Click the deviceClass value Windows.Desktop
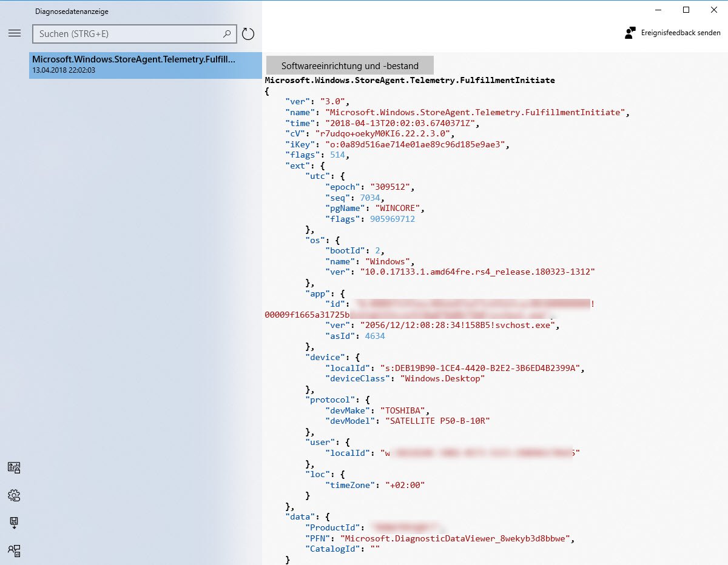The width and height of the screenshot is (728, 565). pyautogui.click(x=442, y=378)
